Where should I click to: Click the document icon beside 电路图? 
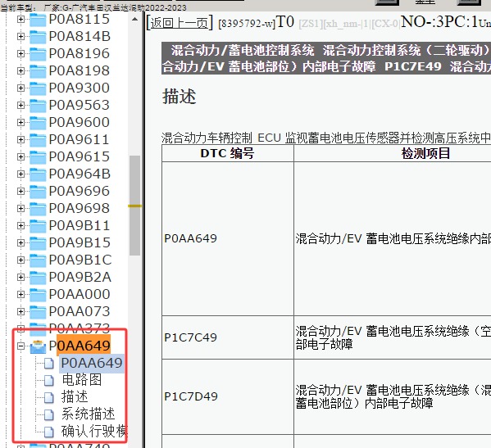tap(49, 380)
